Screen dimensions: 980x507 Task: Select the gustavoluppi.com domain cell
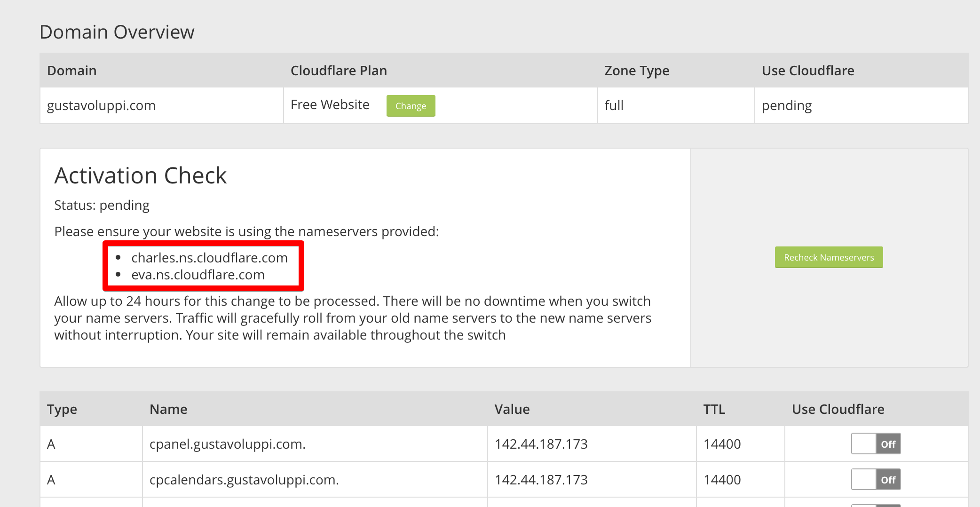101,105
